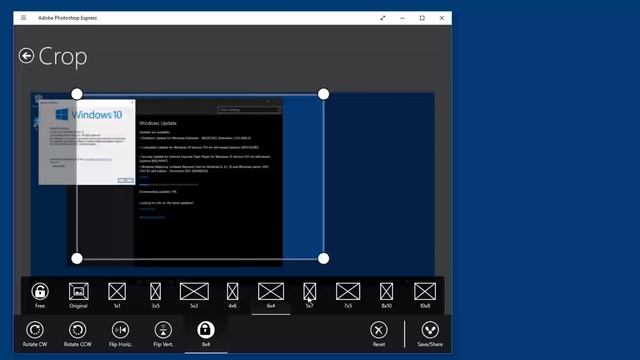Pick the 5x3 crop ratio
Screen dimensions: 640x360
coord(194,295)
